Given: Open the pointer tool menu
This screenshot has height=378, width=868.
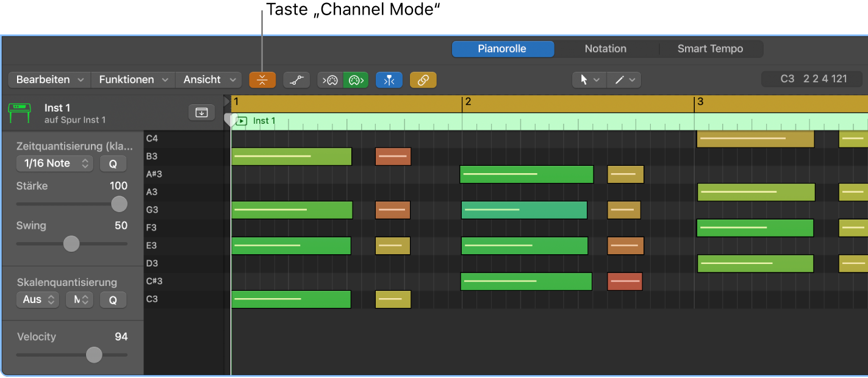Looking at the screenshot, I should click(x=589, y=80).
